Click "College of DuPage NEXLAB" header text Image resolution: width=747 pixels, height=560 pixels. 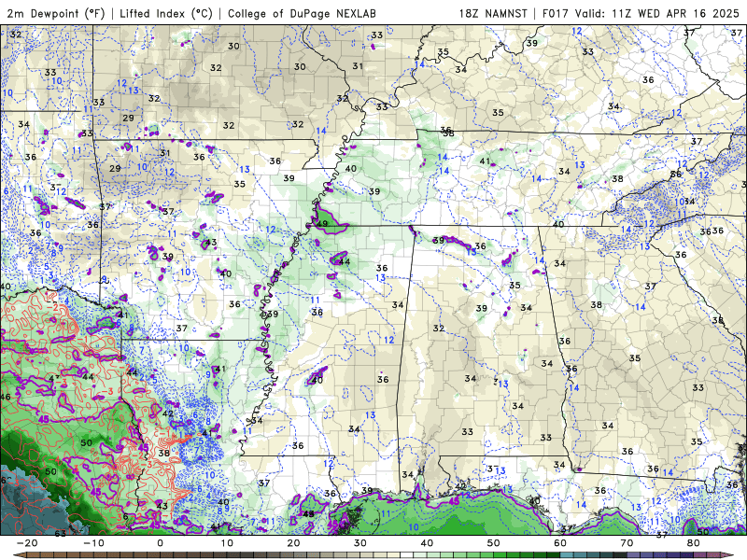[302, 13]
